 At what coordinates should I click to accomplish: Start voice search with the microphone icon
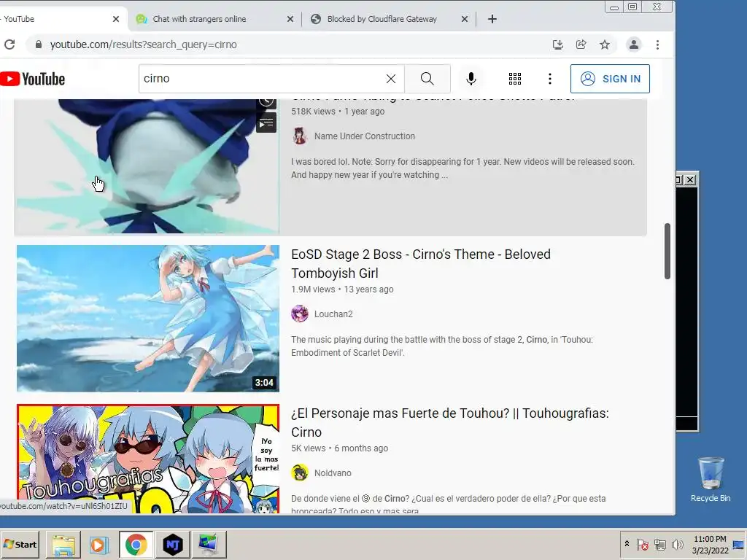coord(471,79)
